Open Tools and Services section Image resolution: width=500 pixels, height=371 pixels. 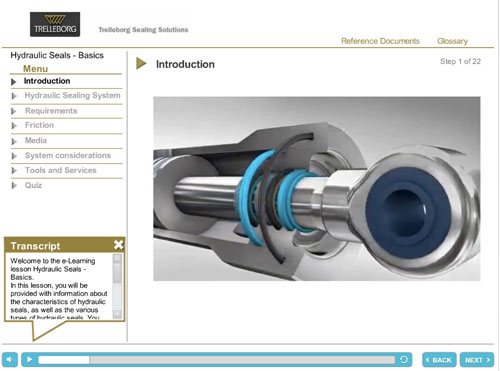(x=61, y=170)
